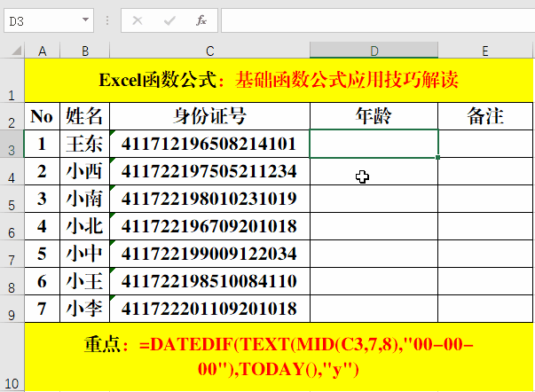The height and width of the screenshot is (392, 535).
Task: Select the name cell '小中'
Action: click(x=84, y=254)
